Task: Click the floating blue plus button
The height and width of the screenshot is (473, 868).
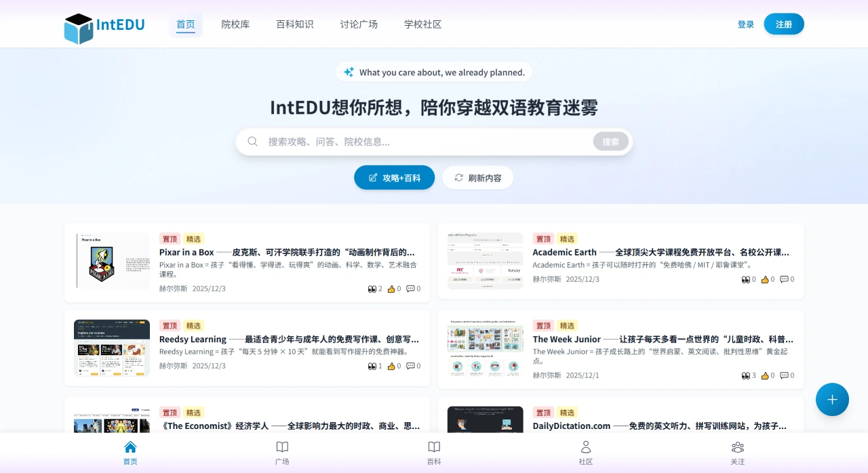Action: 832,399
